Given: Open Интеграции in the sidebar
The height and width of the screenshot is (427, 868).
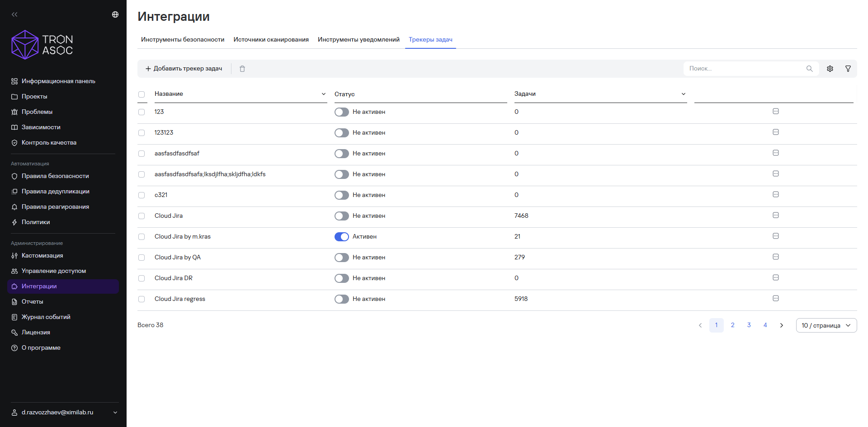Looking at the screenshot, I should pyautogui.click(x=63, y=286).
